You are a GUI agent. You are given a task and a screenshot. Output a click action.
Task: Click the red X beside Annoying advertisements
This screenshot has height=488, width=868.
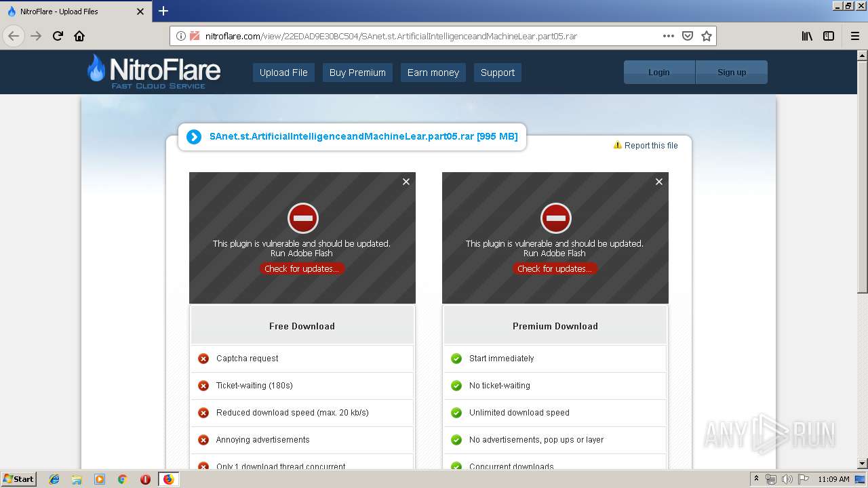203,440
